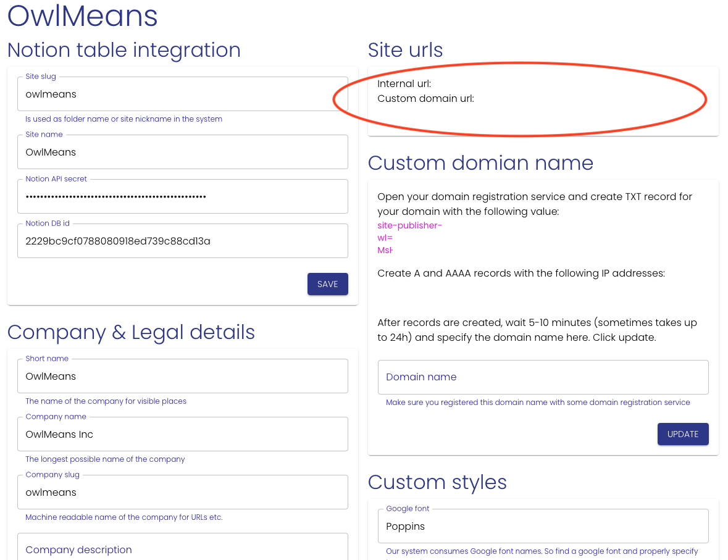Update the custom domain name
This screenshot has width=728, height=560.
coord(682,434)
